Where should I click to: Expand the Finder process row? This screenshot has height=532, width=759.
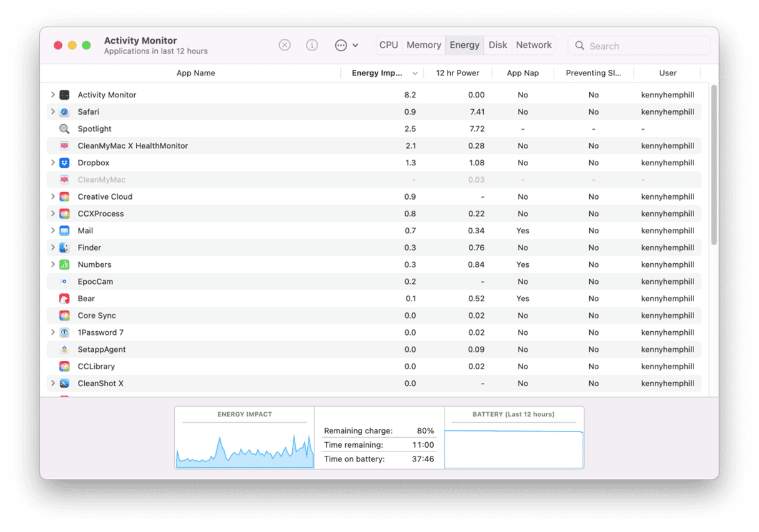coord(52,248)
